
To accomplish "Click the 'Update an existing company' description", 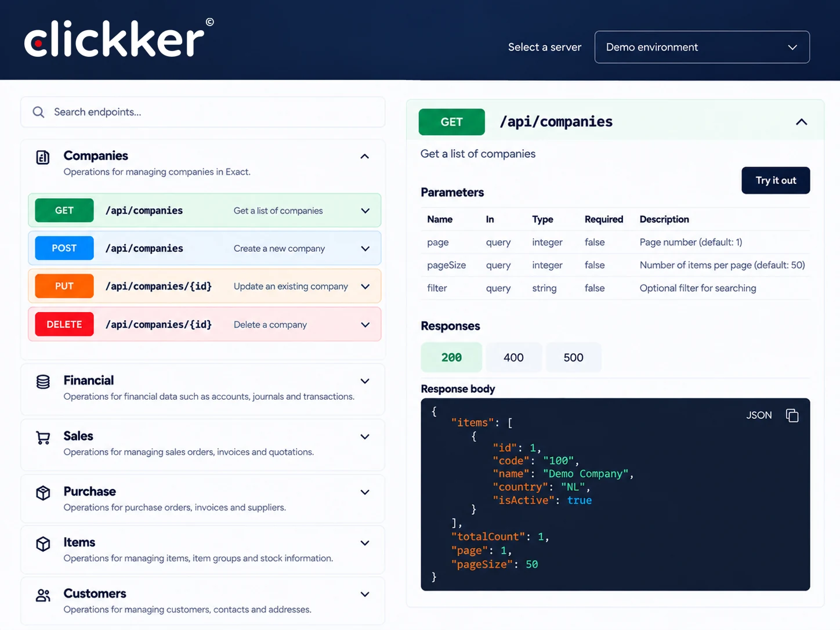I will click(291, 287).
